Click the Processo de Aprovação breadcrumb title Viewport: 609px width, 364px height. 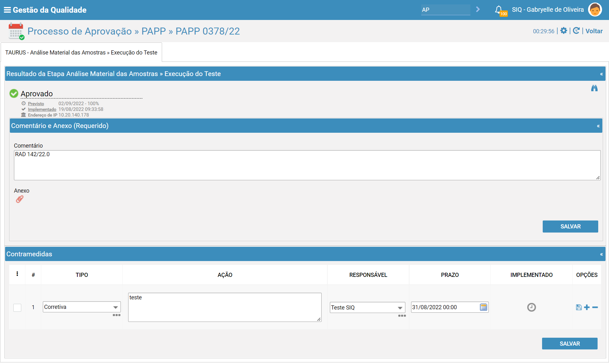80,31
